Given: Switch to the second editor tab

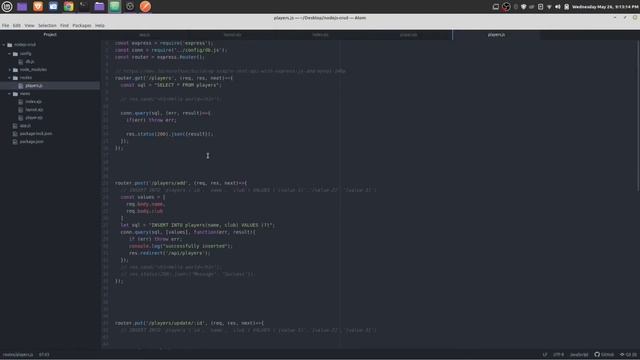Looking at the screenshot, I should click(232, 35).
